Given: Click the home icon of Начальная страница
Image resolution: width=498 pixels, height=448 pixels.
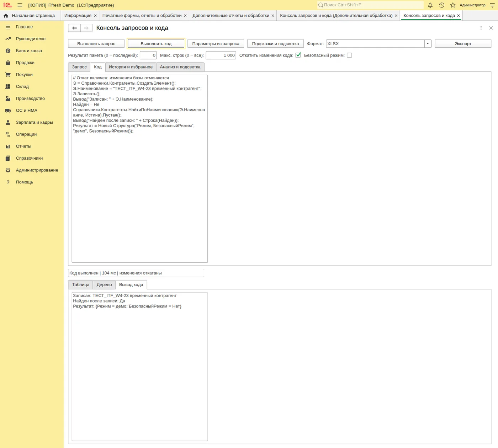Looking at the screenshot, I should [6, 16].
